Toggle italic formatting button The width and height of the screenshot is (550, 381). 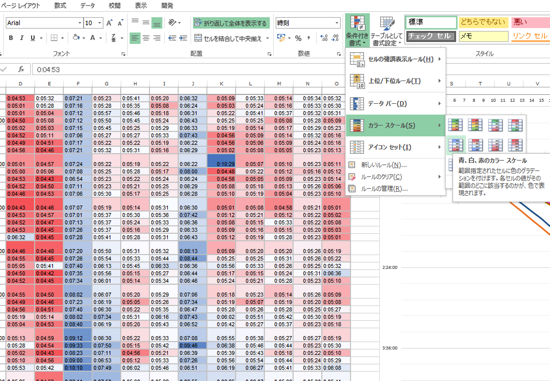(x=22, y=38)
